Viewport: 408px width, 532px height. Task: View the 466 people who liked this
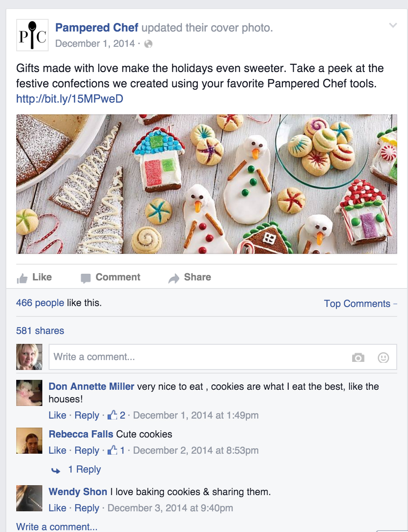click(40, 303)
